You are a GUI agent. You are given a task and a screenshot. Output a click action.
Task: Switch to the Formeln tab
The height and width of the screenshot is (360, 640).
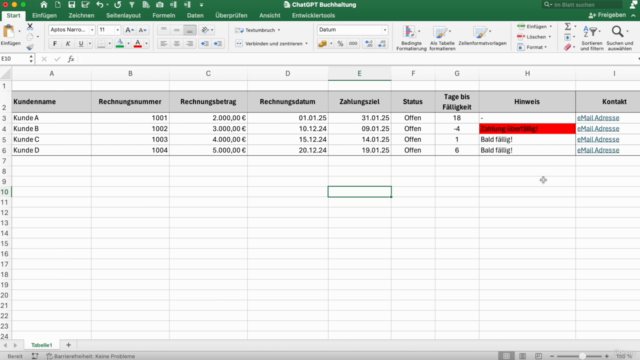point(164,16)
